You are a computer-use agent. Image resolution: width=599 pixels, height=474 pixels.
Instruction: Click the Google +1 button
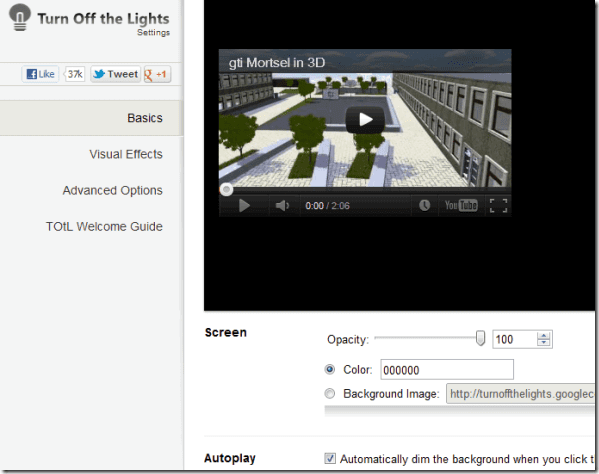(157, 74)
